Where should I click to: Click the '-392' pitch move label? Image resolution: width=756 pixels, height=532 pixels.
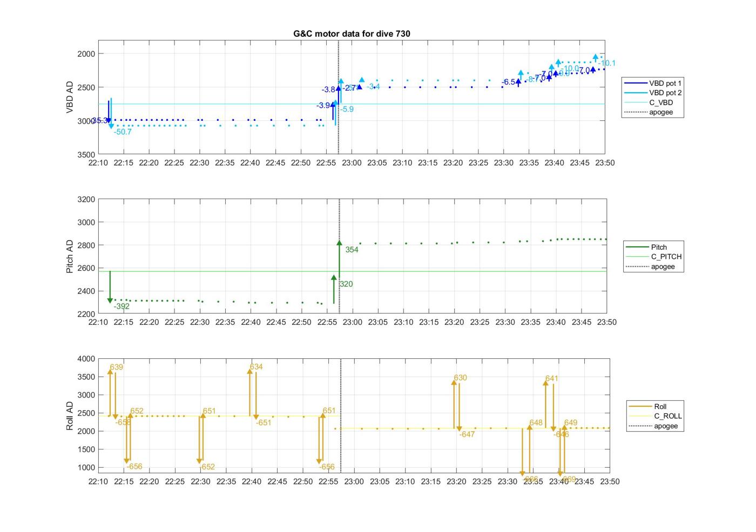122,306
